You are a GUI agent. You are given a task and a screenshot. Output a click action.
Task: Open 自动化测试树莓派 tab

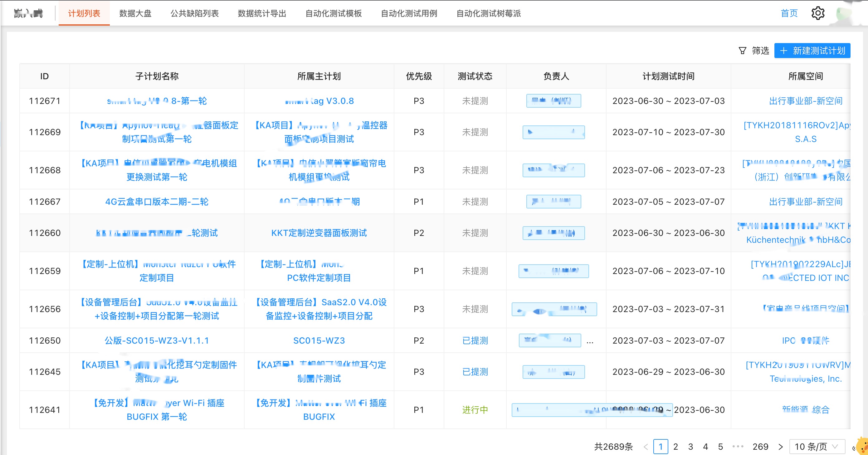click(489, 13)
